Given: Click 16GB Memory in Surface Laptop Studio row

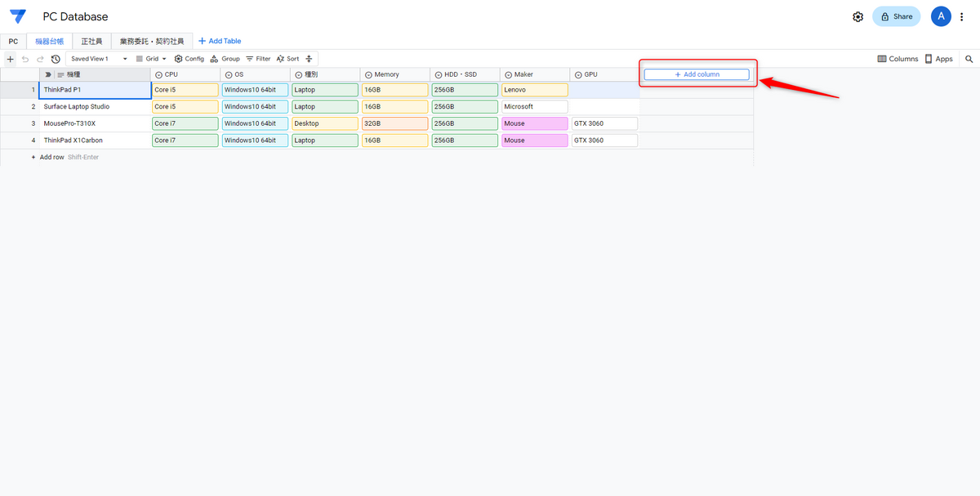Looking at the screenshot, I should click(x=395, y=106).
